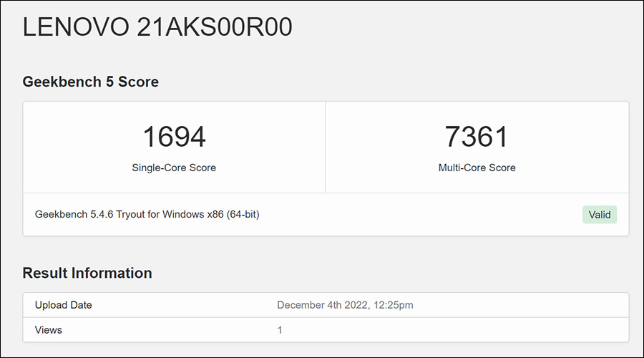Click the Multi-Core Score label

coord(477,168)
